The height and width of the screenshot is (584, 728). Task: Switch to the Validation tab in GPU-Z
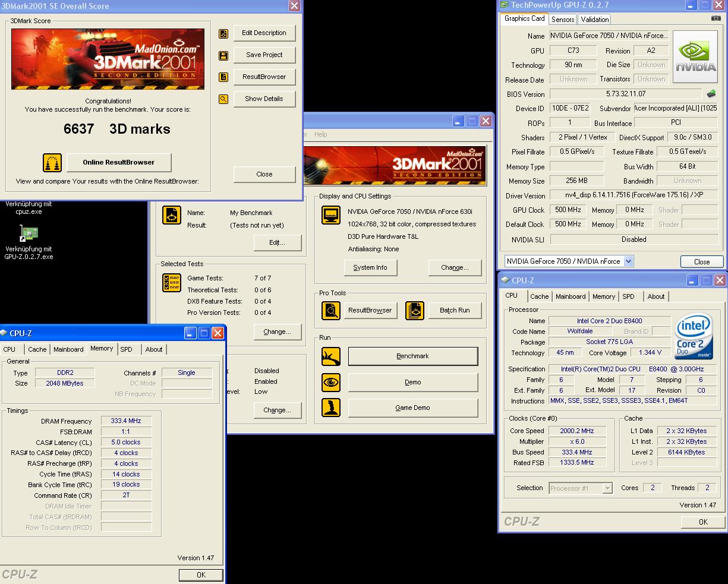pyautogui.click(x=595, y=19)
